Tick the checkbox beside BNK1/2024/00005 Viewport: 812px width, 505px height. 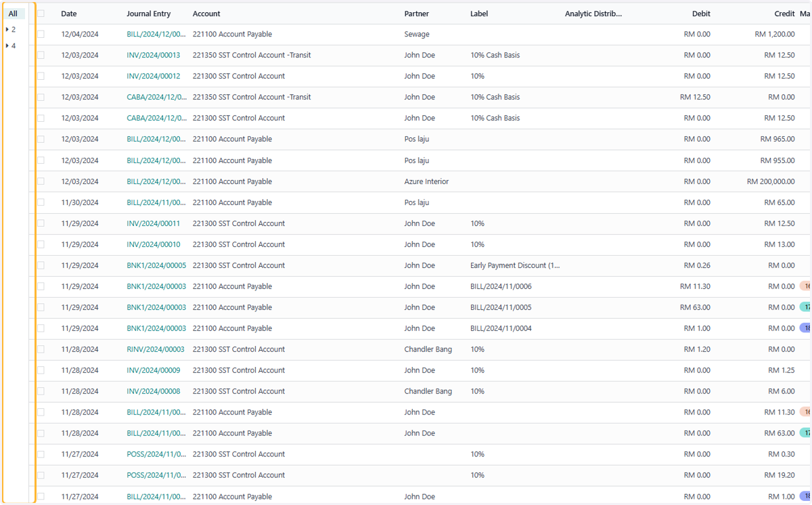click(x=41, y=265)
